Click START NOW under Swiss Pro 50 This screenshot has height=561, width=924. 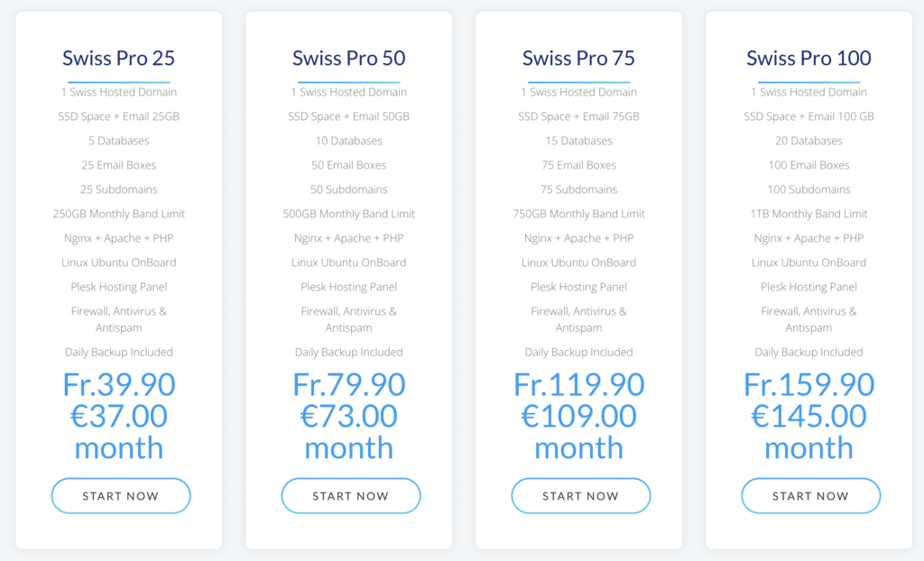tap(351, 495)
